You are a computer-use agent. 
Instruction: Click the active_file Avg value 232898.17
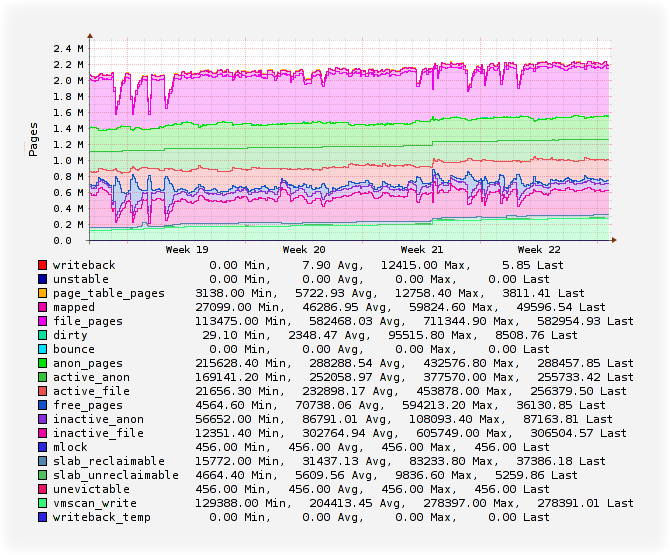tap(334, 391)
